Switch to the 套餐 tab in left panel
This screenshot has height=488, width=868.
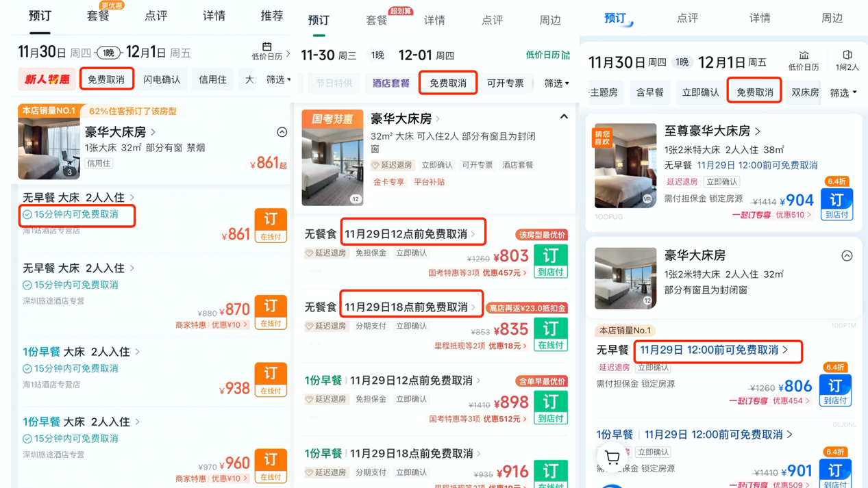(x=98, y=16)
